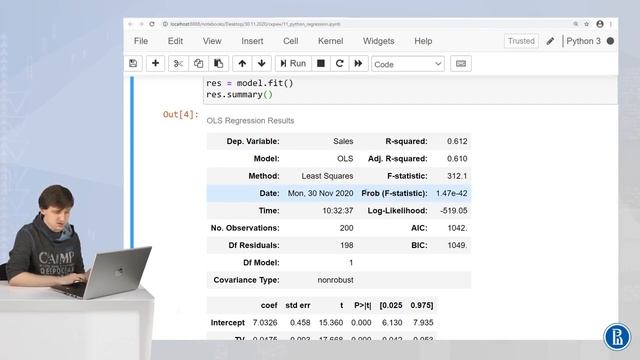Click the kernel status circle indicator
Viewport: 640px width, 360px height.
coord(610,41)
